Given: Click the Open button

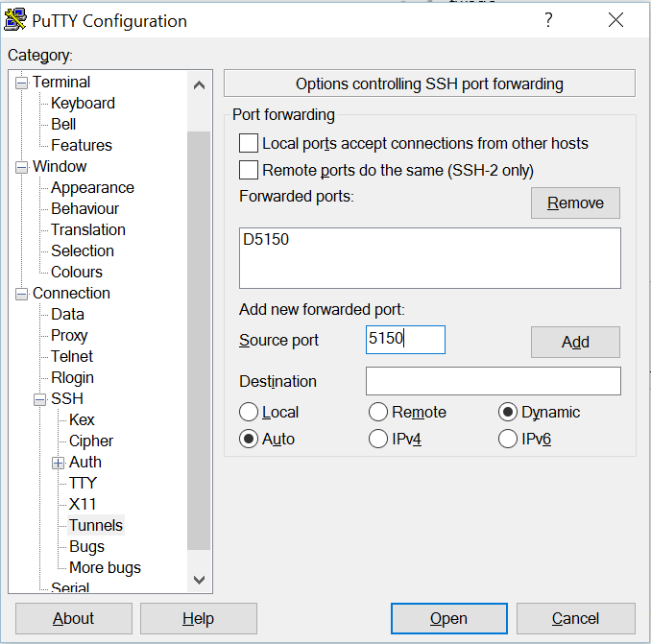Looking at the screenshot, I should pyautogui.click(x=448, y=618).
